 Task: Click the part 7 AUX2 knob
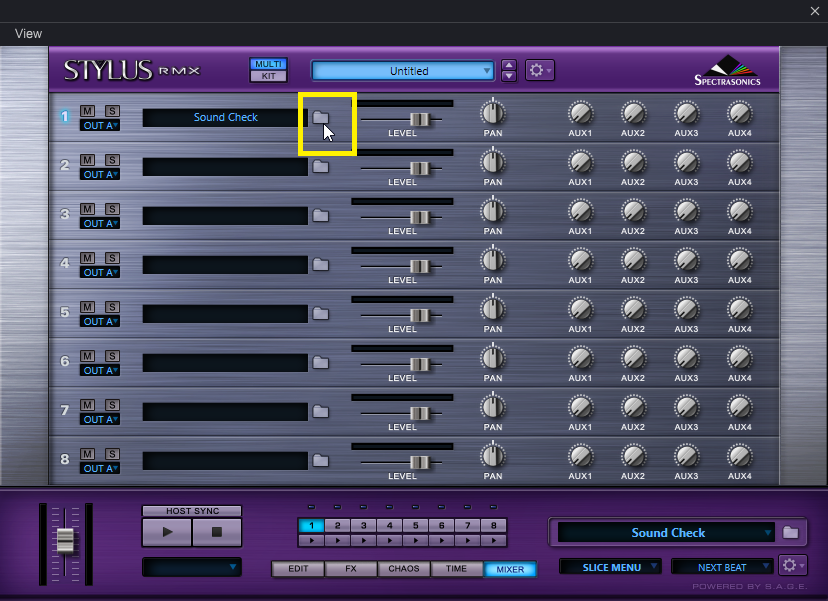pos(633,407)
